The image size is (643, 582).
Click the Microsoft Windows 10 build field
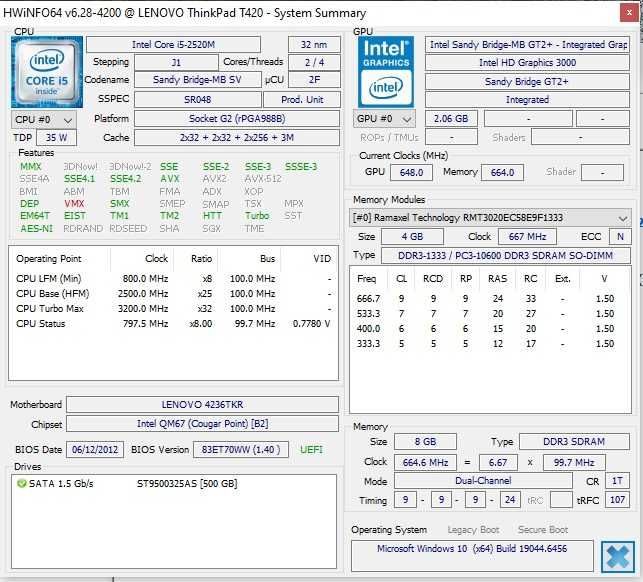(472, 555)
